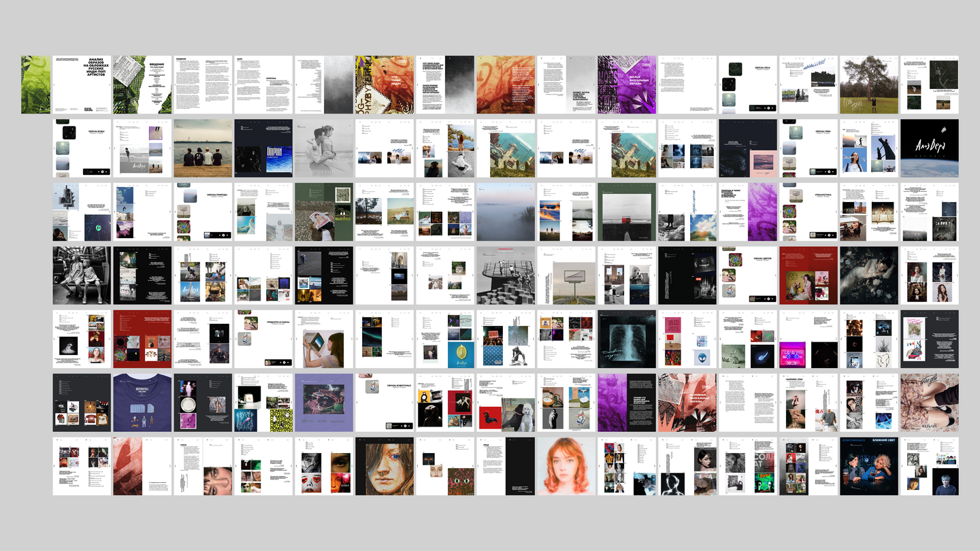Viewport: 980px width, 551px height.
Task: Select the 'ВВЕДЕНИЕ' introduction spread
Action: 142,84
